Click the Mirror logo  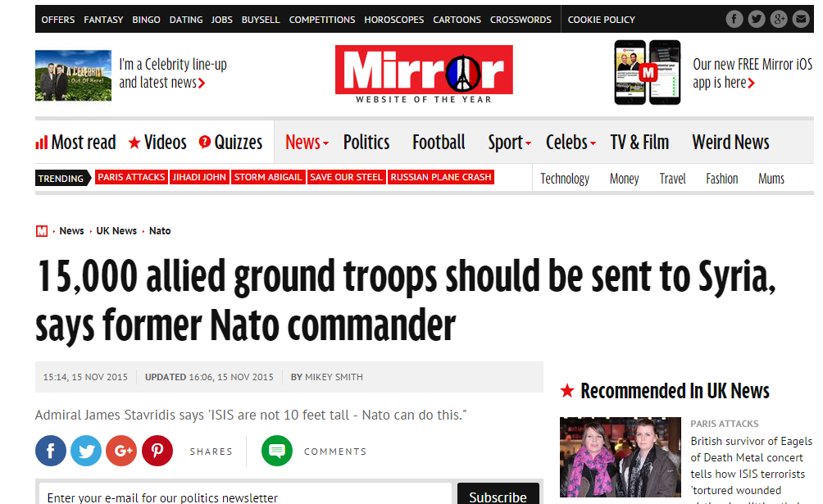click(424, 74)
